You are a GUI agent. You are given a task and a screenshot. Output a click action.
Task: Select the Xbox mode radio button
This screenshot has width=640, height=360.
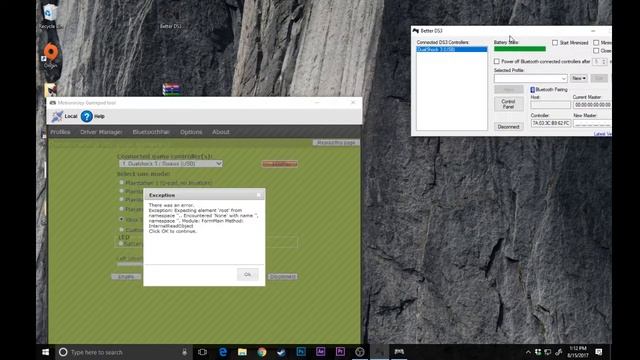click(121, 219)
